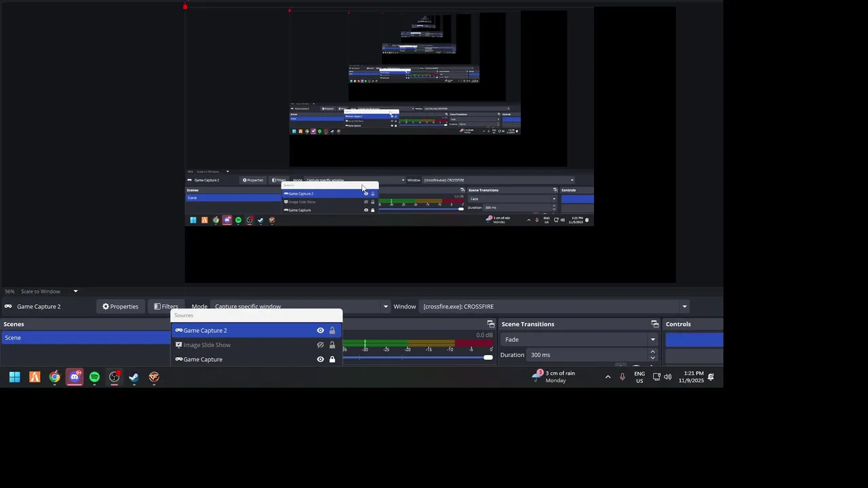Toggle lock on Image Slide Show
The height and width of the screenshot is (488, 868).
332,345
